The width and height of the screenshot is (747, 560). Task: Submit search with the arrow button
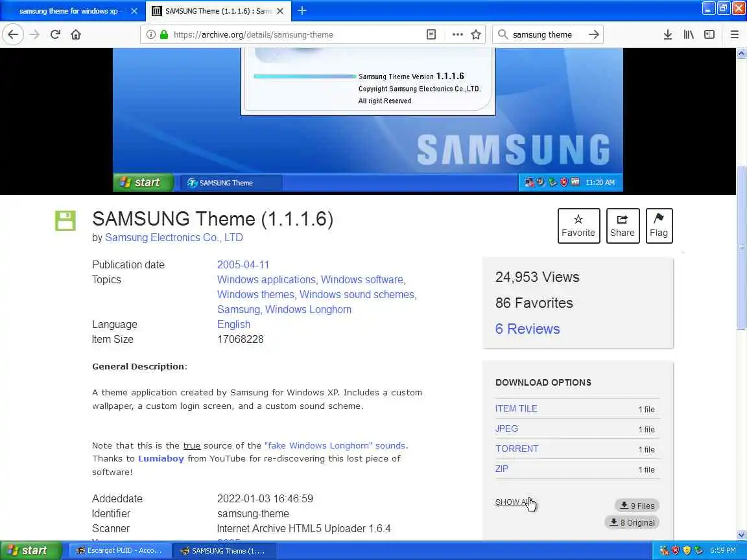point(593,34)
